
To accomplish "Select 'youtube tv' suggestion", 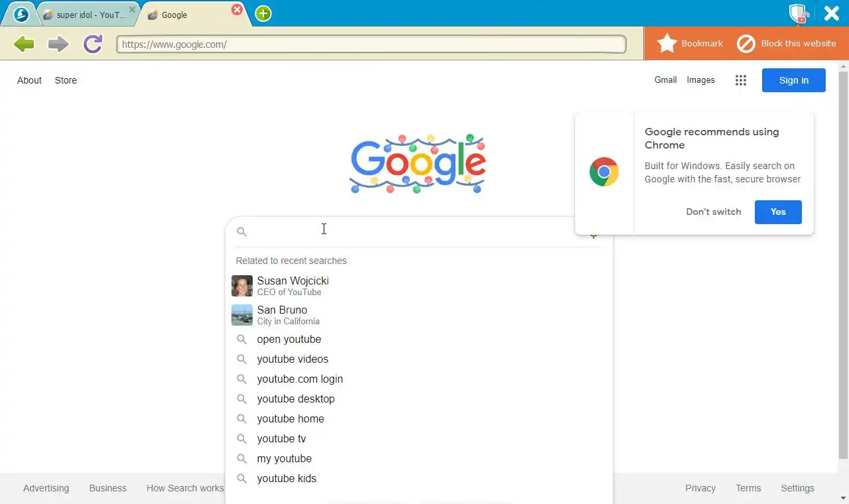I will tap(419, 438).
